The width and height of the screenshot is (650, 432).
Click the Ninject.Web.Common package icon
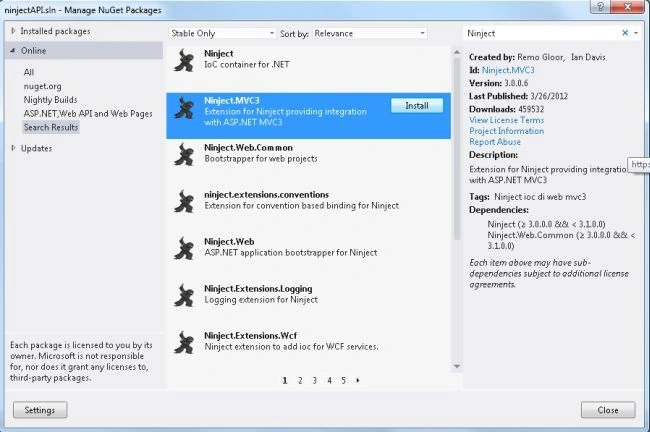tap(184, 155)
